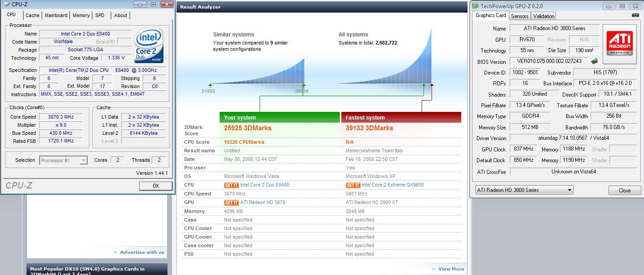The height and width of the screenshot is (275, 644).
Task: Open the Memory tab in CPU-Z
Action: click(x=81, y=15)
